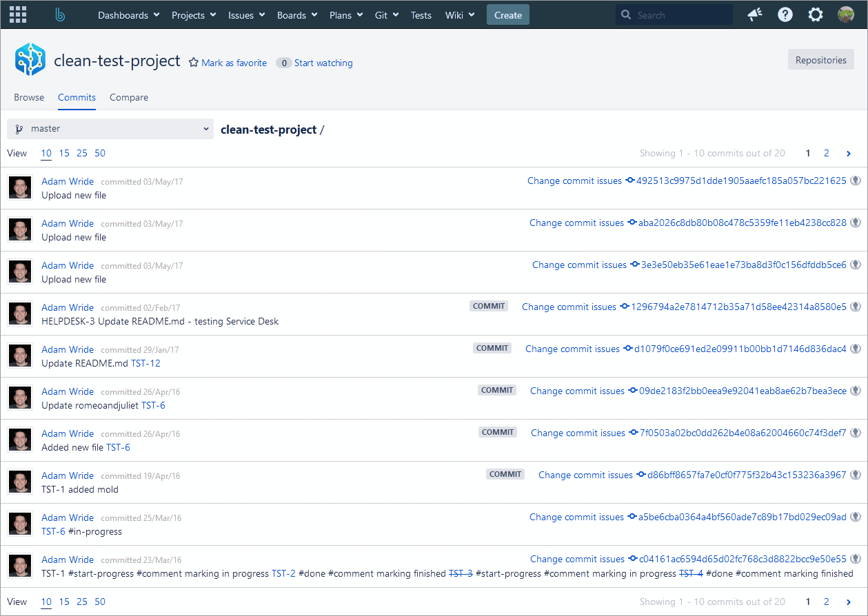Click Start watching to follow this project
868x616 pixels.
323,62
